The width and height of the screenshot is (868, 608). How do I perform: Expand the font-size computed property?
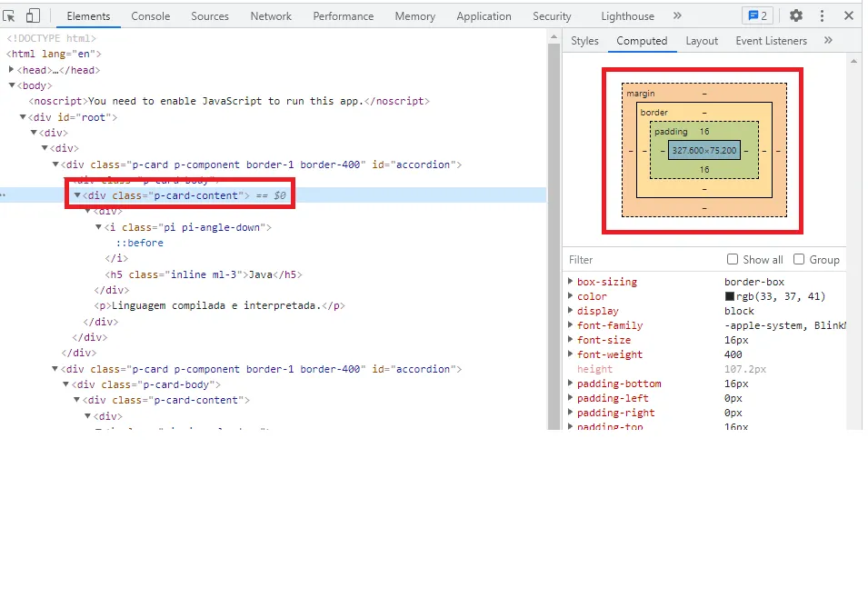(x=570, y=339)
